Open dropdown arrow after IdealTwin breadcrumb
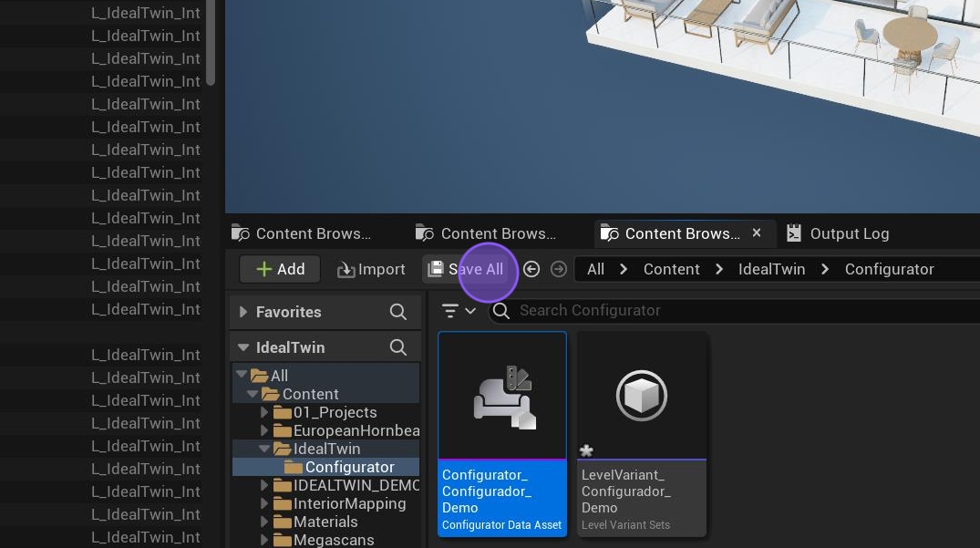This screenshot has height=548, width=980. click(x=825, y=269)
